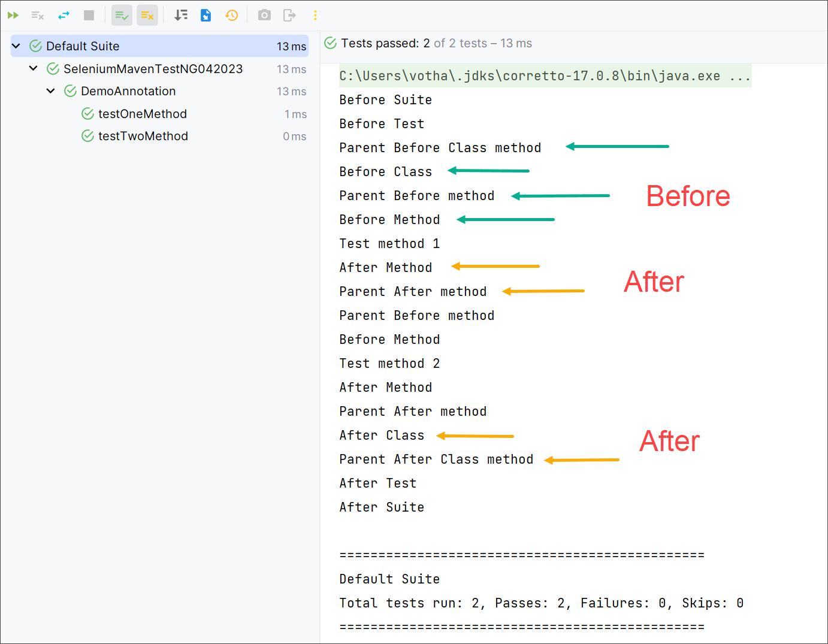This screenshot has height=644, width=828.
Task: Click 'Parent After Class method' line
Action: coord(436,459)
